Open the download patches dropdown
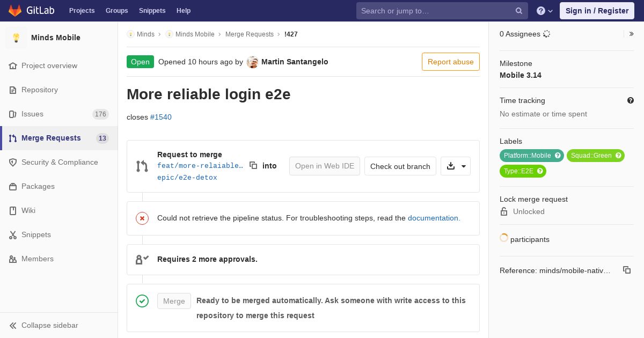This screenshot has height=338, width=644. (x=456, y=166)
